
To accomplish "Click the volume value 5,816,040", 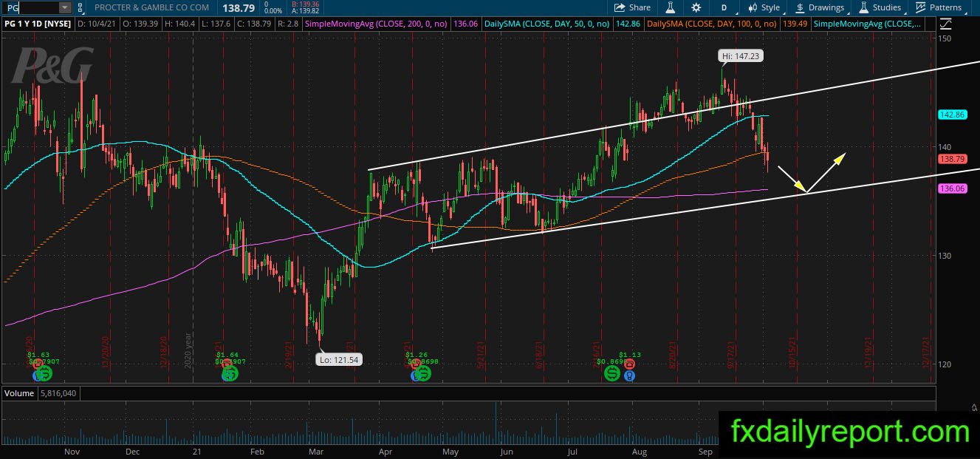I will (58, 393).
